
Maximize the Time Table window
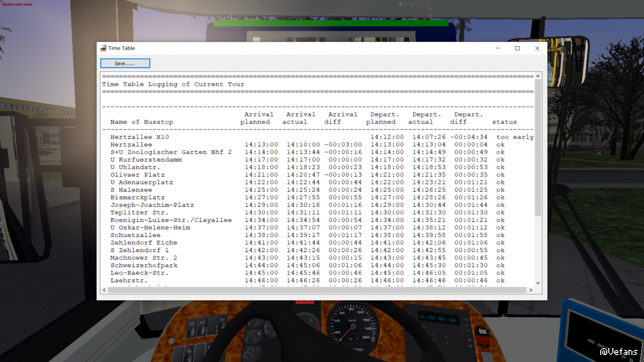pyautogui.click(x=517, y=48)
